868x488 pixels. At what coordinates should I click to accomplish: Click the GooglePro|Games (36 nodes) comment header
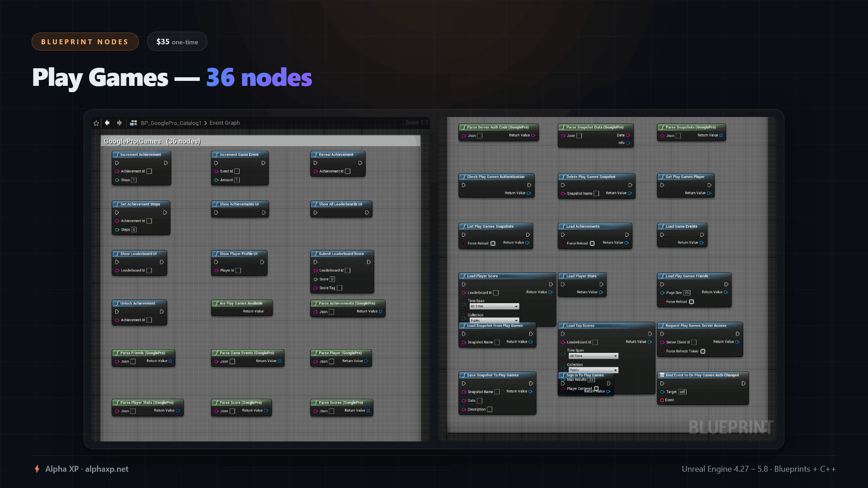click(260, 141)
